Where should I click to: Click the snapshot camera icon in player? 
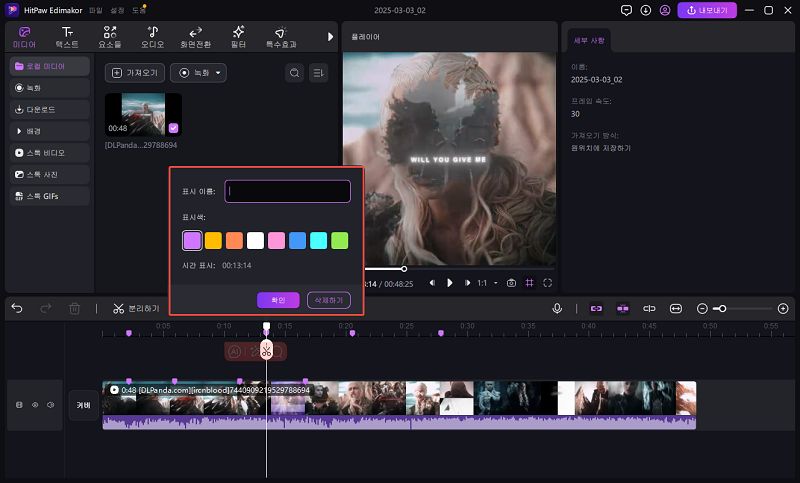pos(511,283)
